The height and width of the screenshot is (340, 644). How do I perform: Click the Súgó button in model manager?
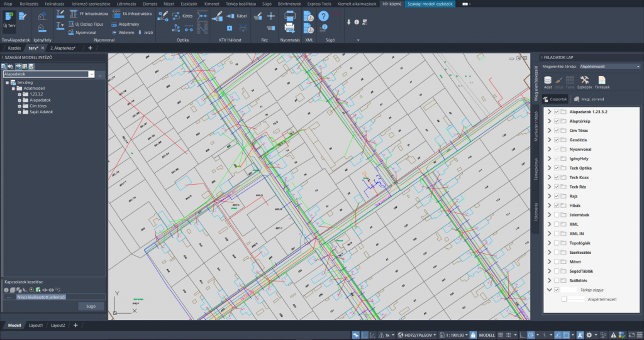[x=91, y=306]
